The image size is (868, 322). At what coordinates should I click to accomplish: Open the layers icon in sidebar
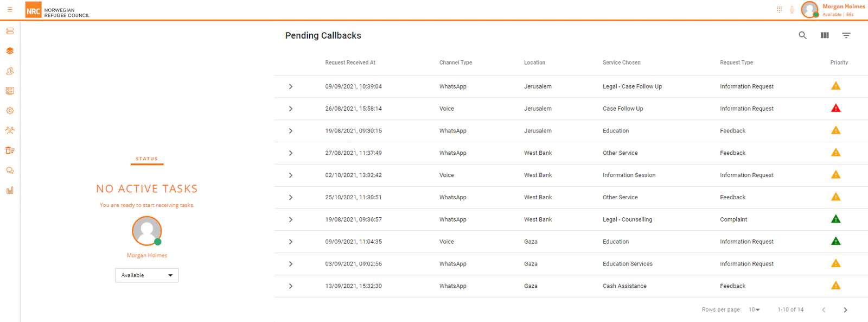pos(10,51)
